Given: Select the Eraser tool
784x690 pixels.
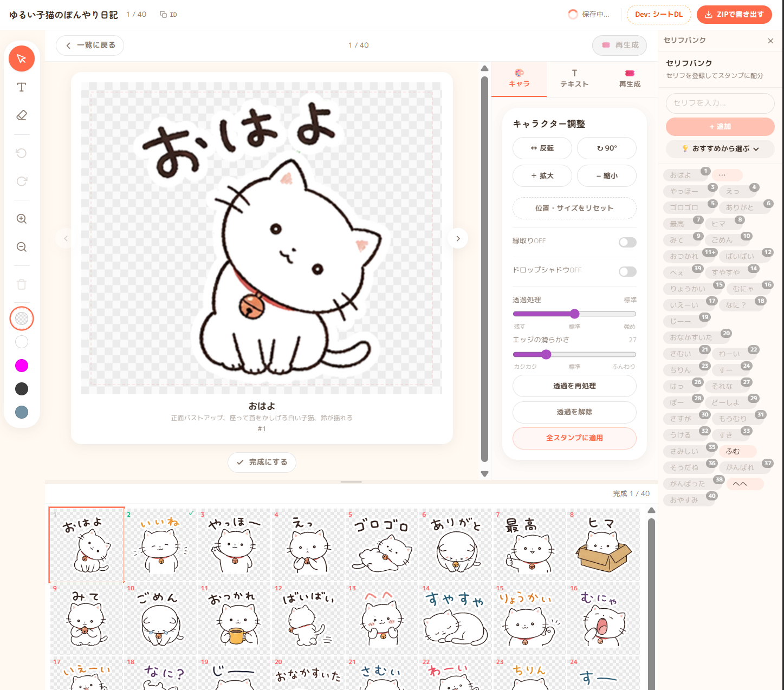Looking at the screenshot, I should (22, 115).
